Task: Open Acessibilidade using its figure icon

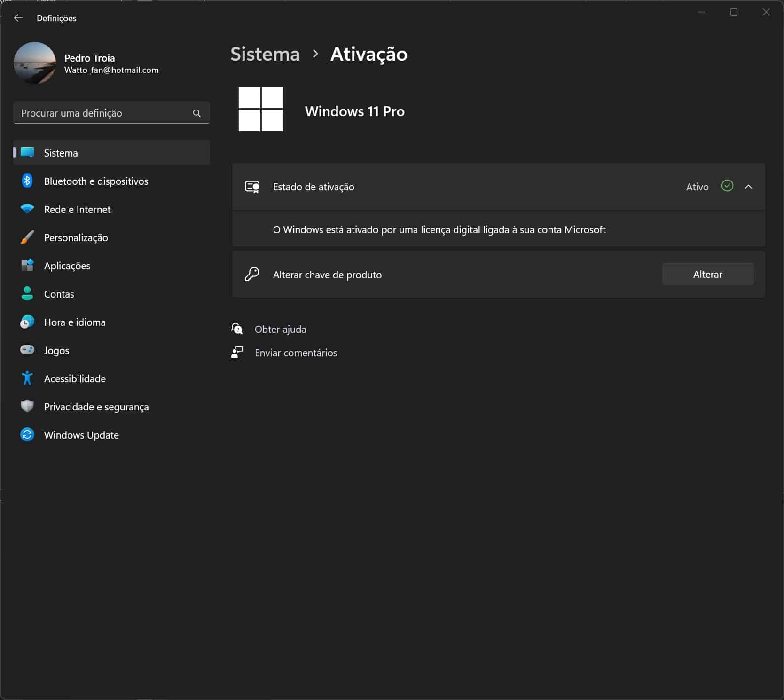Action: [27, 378]
